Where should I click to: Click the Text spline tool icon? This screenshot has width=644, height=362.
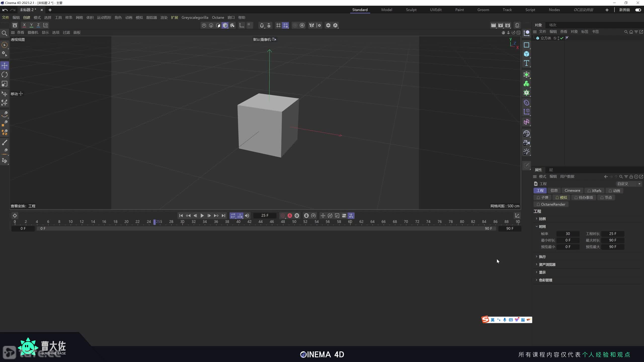(526, 63)
